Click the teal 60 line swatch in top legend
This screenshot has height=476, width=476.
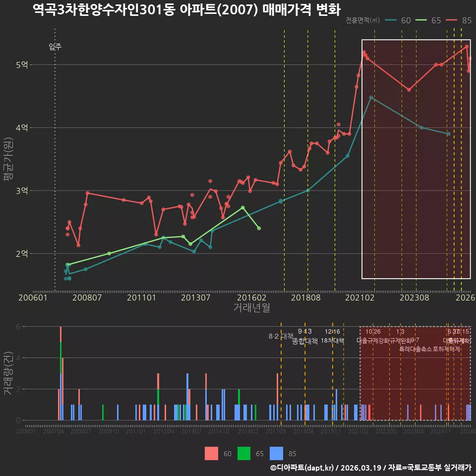coord(391,20)
